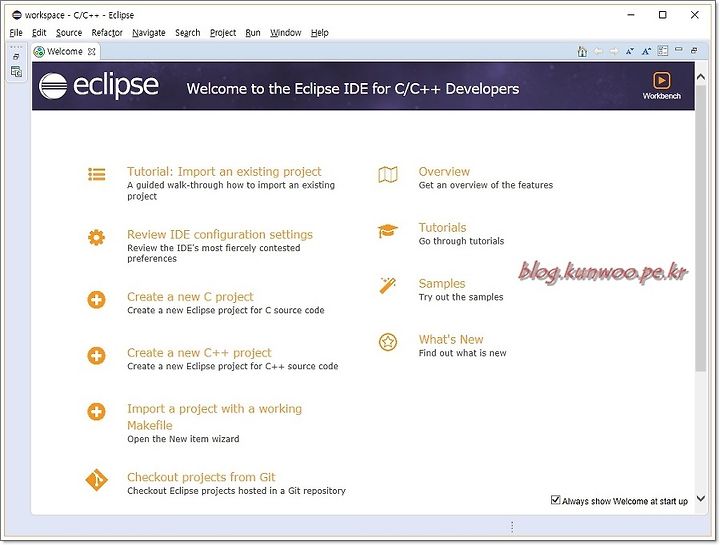Click the Welcome banner heading text
Viewport: 720px width, 545px height.
pos(353,89)
